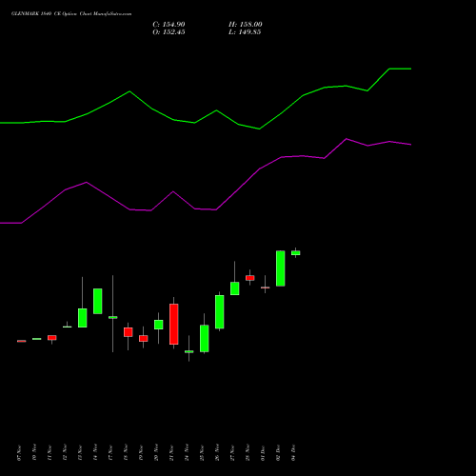Select the 13 Nov date label
This screenshot has width=476, height=476.
coord(80,453)
